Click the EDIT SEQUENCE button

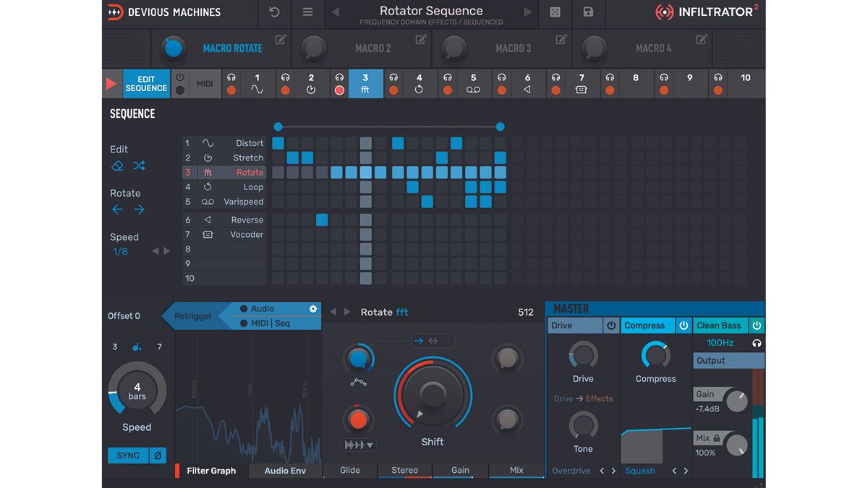(x=146, y=84)
